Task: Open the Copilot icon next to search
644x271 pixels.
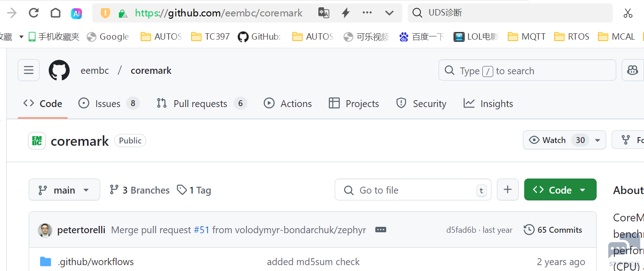Action: [x=633, y=70]
